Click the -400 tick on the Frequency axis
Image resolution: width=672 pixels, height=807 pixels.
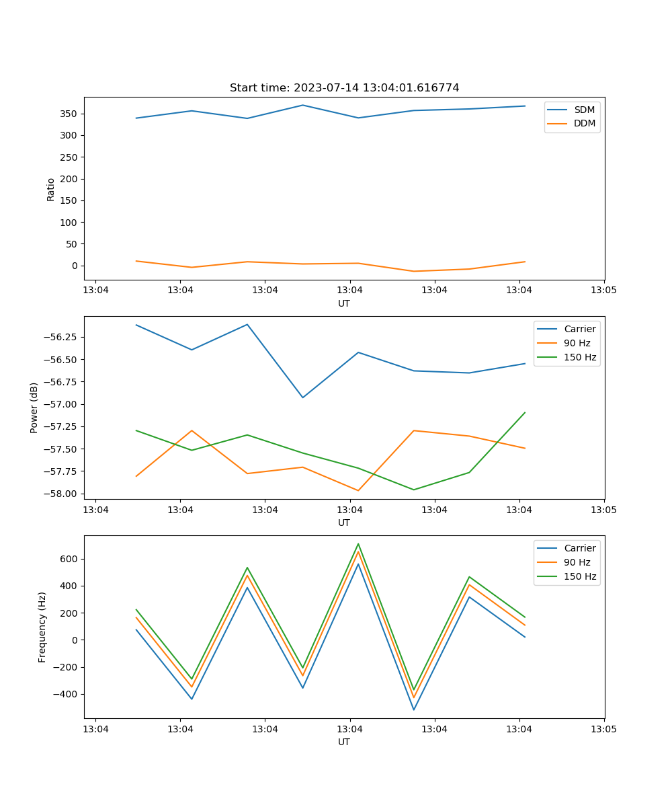click(x=67, y=694)
